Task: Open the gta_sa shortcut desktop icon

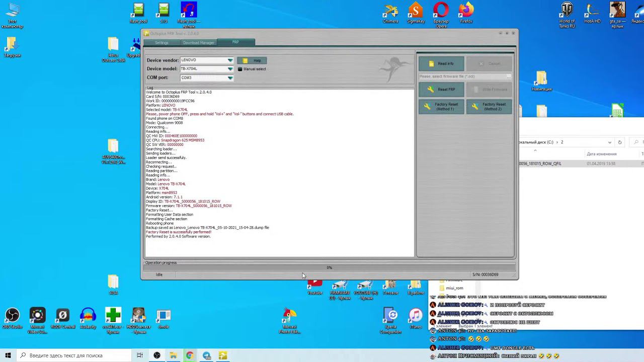Action: pyautogui.click(x=617, y=15)
